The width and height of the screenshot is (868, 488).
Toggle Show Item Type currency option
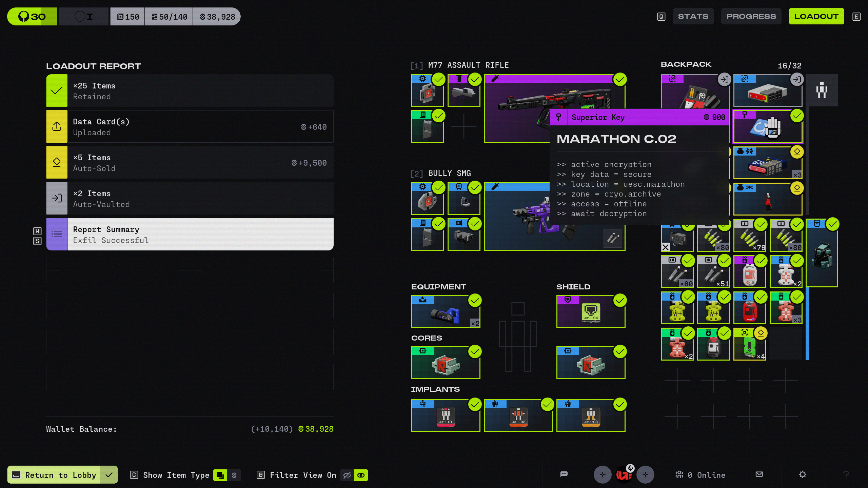tap(234, 475)
